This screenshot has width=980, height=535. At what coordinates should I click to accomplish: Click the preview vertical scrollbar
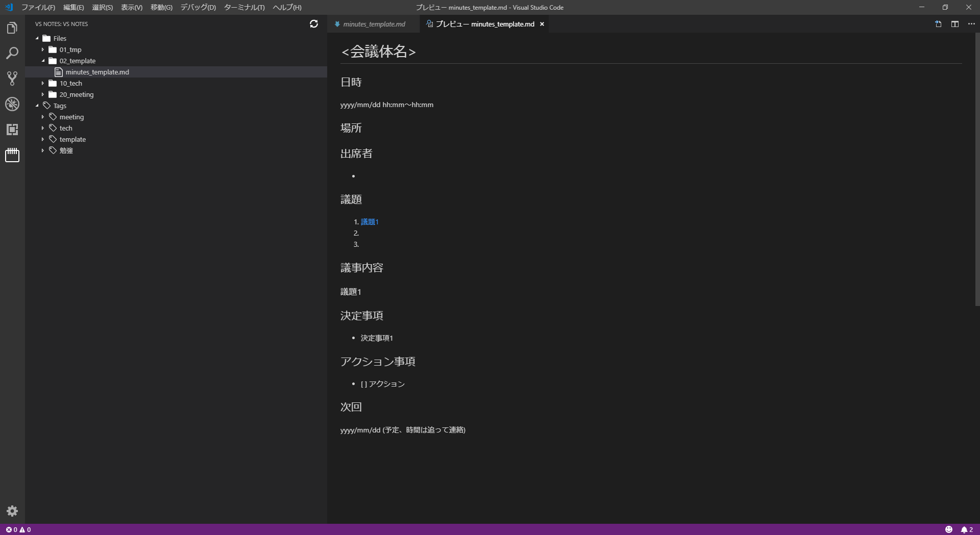coord(977,169)
